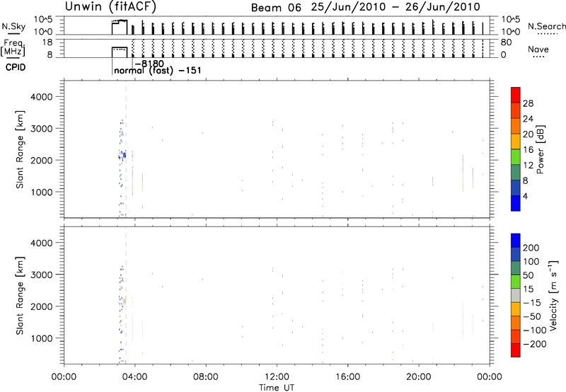
Task: Select the "N.Search" legend label
Action: (547, 26)
